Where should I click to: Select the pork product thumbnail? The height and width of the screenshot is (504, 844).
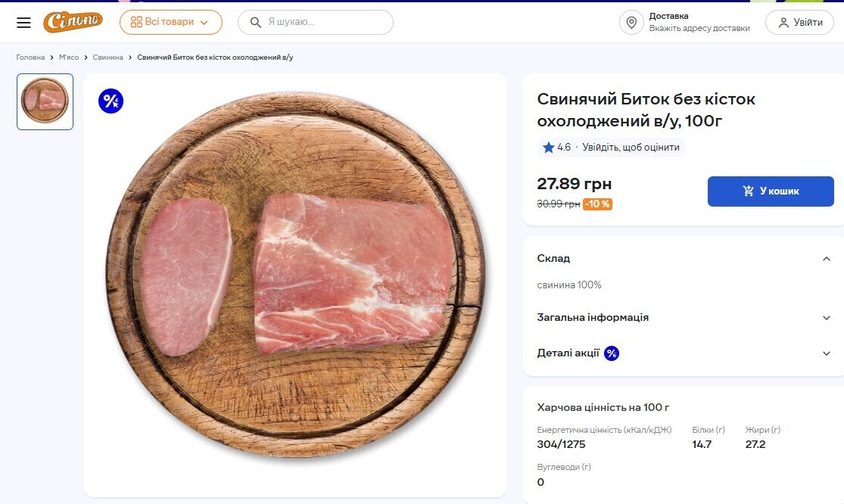click(45, 101)
